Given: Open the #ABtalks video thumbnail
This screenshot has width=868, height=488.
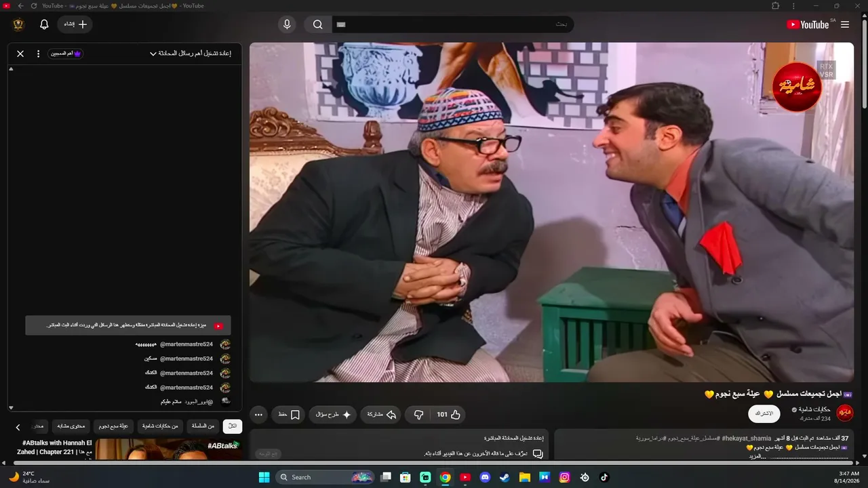Looking at the screenshot, I should pos(168,449).
